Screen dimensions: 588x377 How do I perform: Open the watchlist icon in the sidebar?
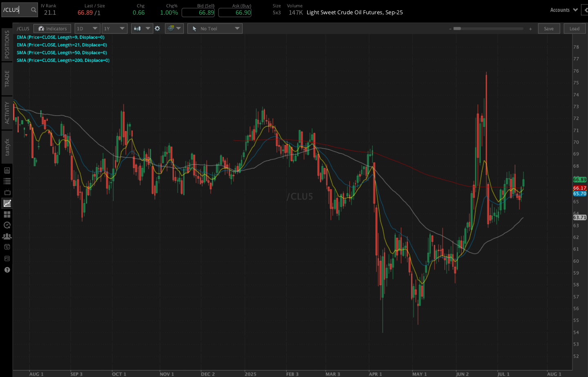[7, 181]
